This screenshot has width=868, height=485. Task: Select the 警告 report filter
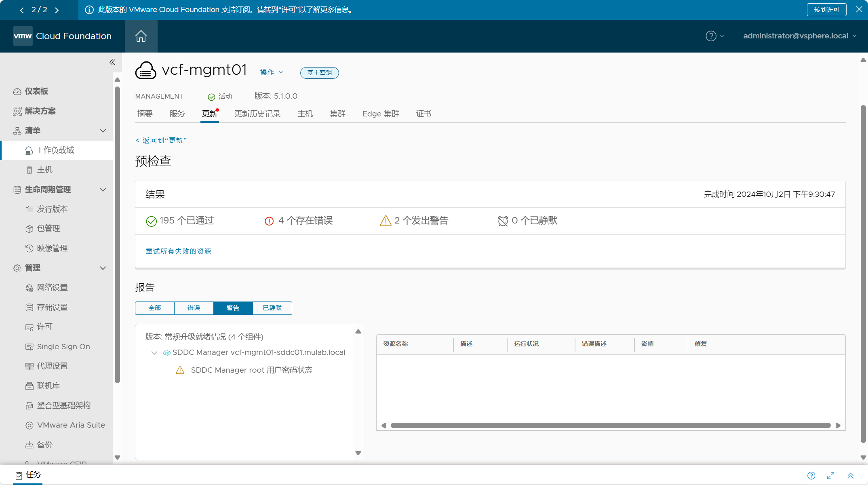click(x=233, y=308)
